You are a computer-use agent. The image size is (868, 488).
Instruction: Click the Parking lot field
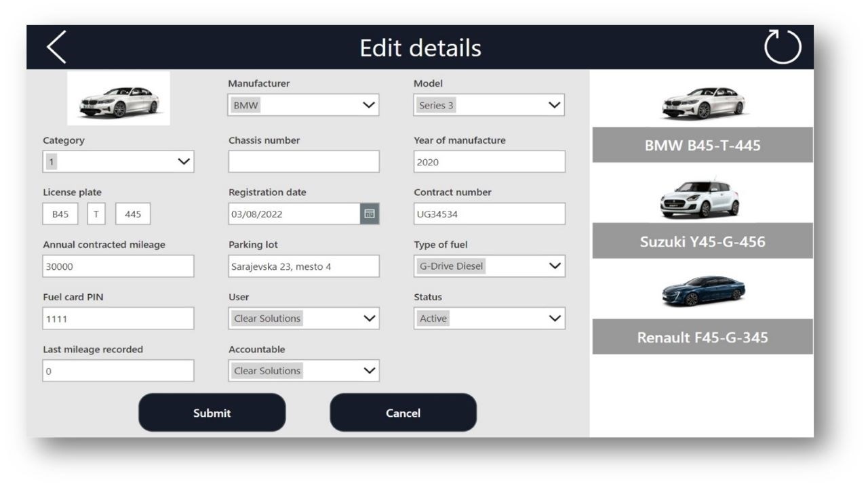tap(304, 266)
